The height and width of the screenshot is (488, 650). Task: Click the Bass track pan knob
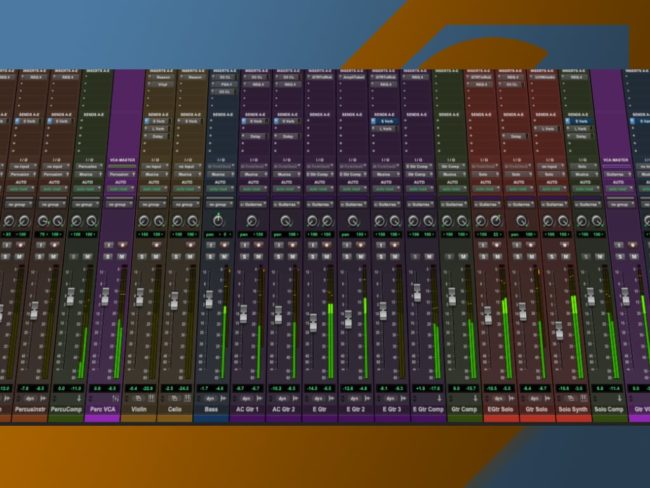point(218,221)
